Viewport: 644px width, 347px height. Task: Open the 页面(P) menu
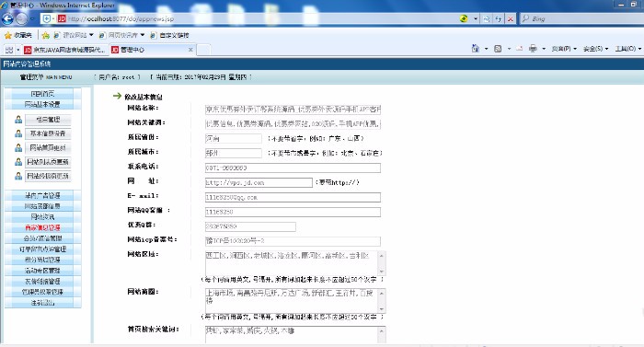coord(564,49)
